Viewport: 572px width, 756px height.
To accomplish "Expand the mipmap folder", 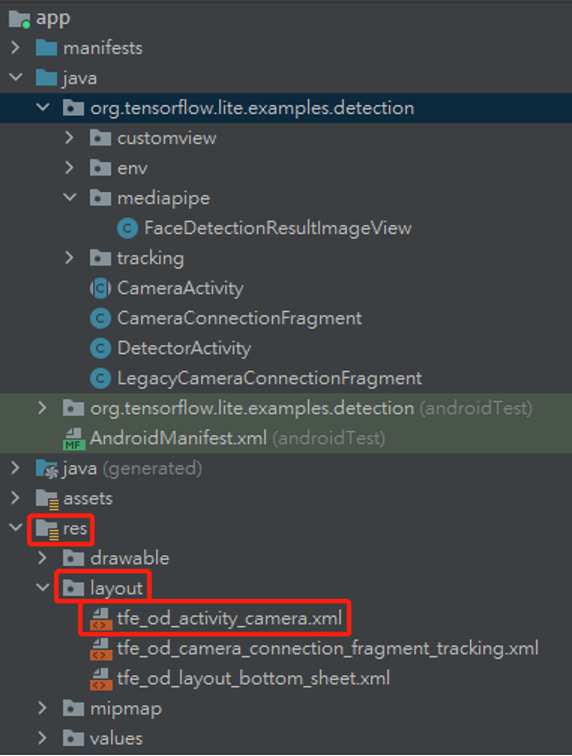I will [42, 708].
